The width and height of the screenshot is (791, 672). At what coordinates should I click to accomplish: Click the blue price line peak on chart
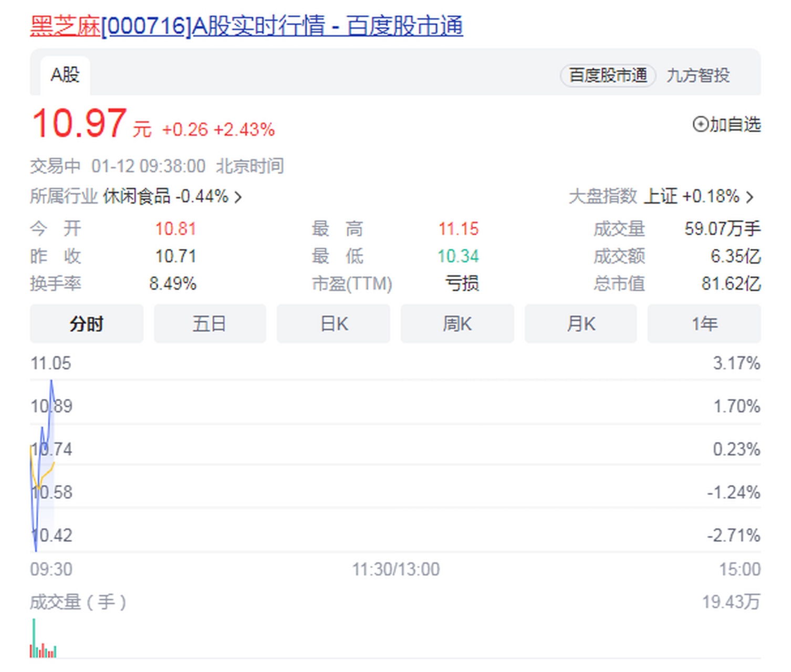[51, 382]
